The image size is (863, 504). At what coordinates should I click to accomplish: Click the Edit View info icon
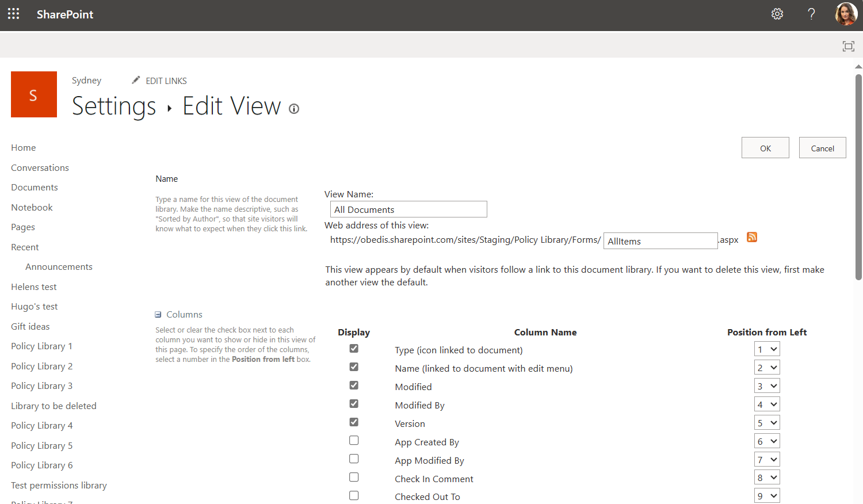[x=294, y=109]
